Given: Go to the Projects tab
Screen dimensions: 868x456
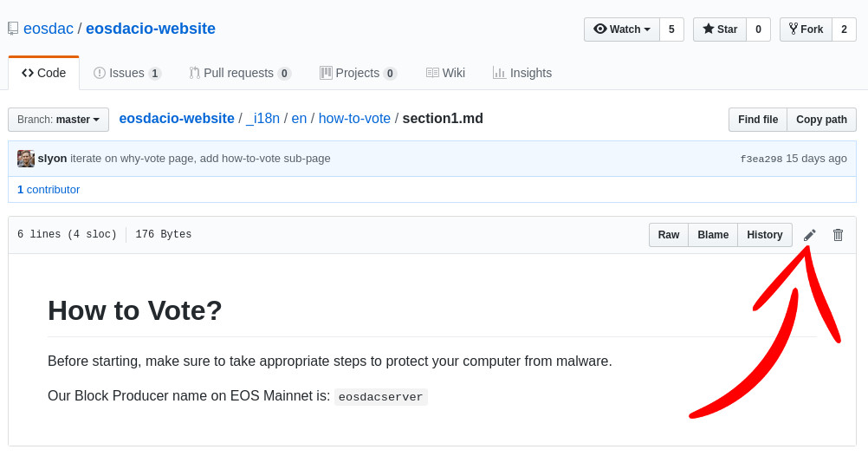Looking at the screenshot, I should (358, 73).
